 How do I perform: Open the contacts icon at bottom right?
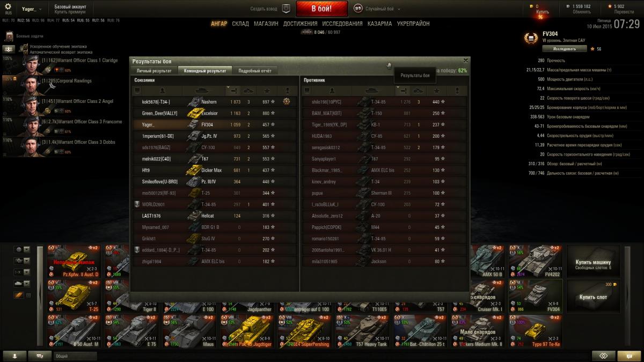point(603,356)
